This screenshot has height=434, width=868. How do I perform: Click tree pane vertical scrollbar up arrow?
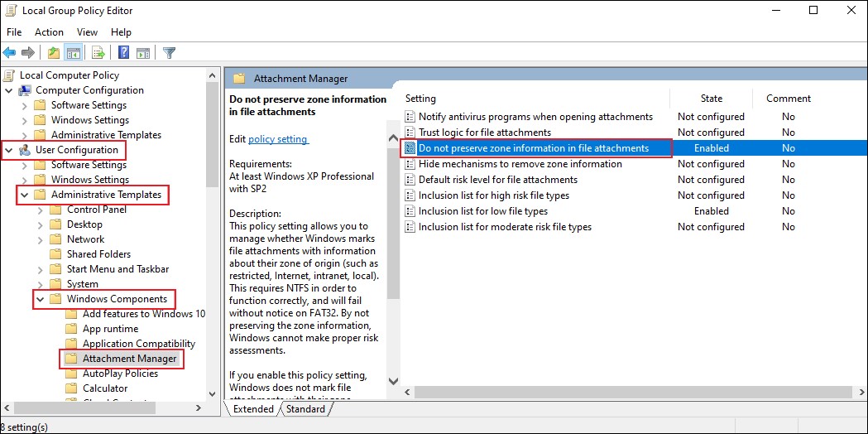pyautogui.click(x=213, y=75)
